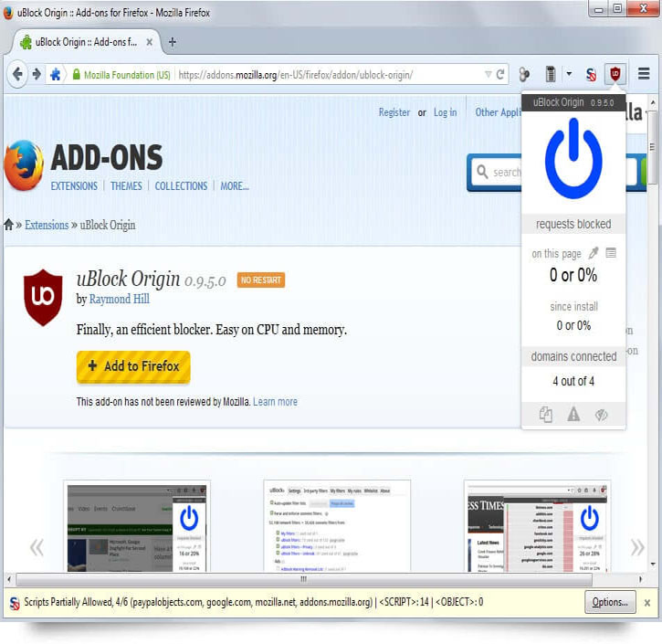Click the Learn more link
The image size is (662, 644).
pos(275,402)
